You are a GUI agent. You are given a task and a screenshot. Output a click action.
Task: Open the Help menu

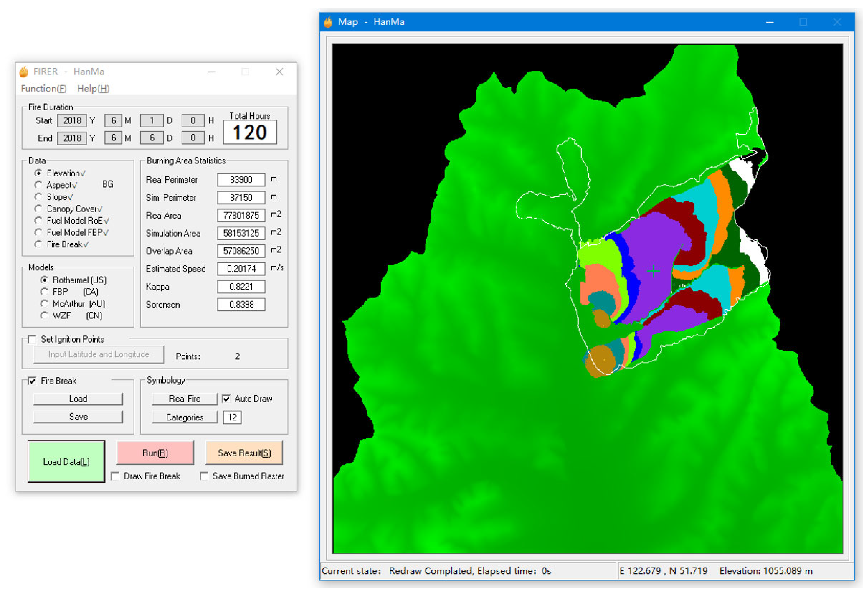point(93,89)
